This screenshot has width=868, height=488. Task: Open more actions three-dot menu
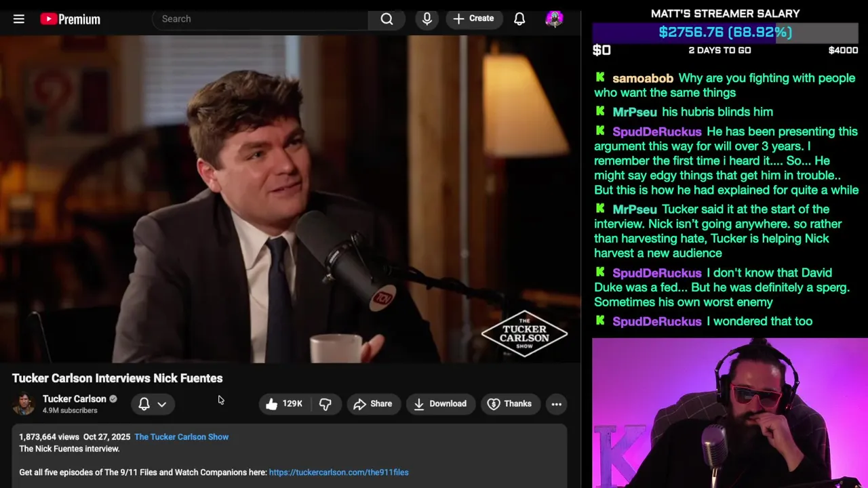[556, 404]
